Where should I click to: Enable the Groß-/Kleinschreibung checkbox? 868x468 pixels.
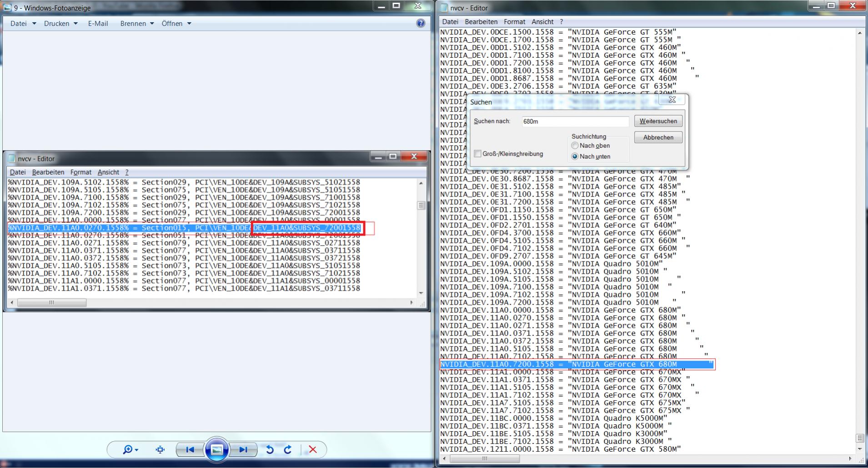477,154
